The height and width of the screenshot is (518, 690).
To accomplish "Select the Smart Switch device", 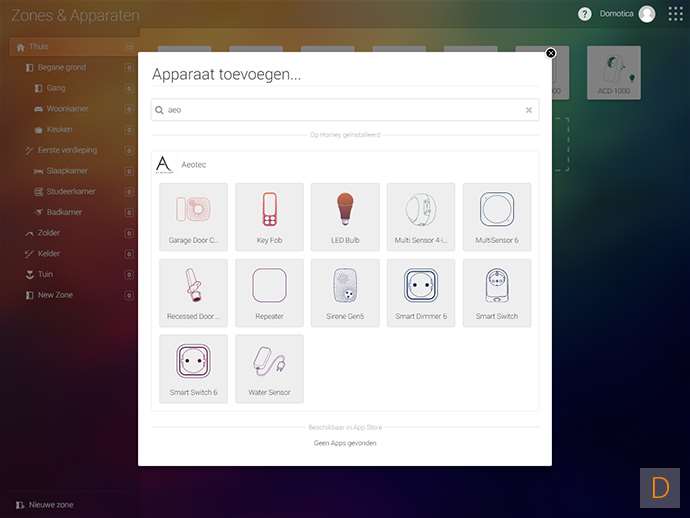I will (x=497, y=293).
